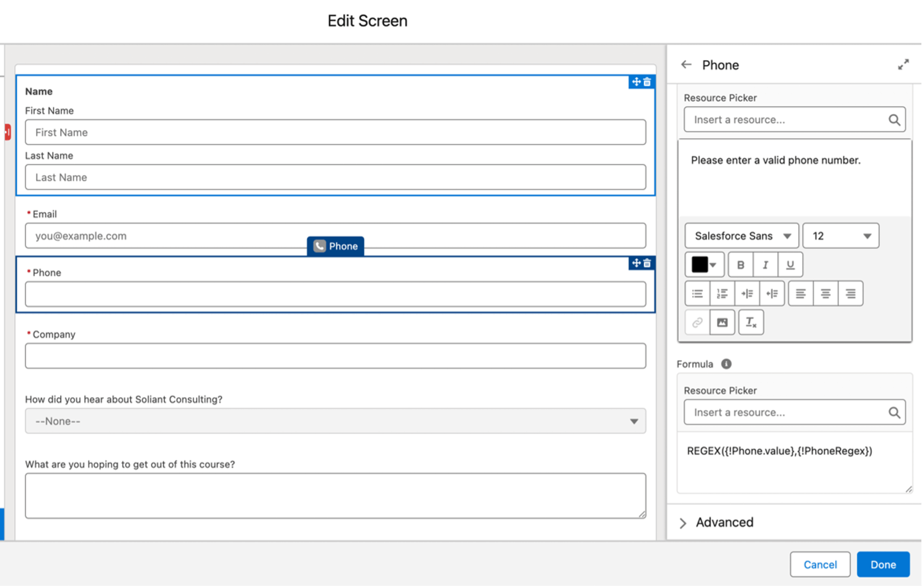Click the back arrow next to Phone
Screen dimensions: 924x587
[687, 65]
